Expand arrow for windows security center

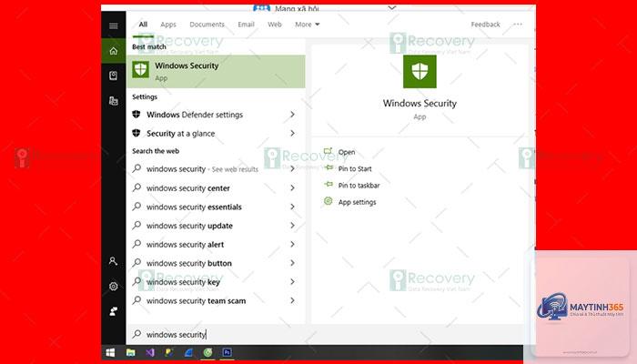point(292,187)
